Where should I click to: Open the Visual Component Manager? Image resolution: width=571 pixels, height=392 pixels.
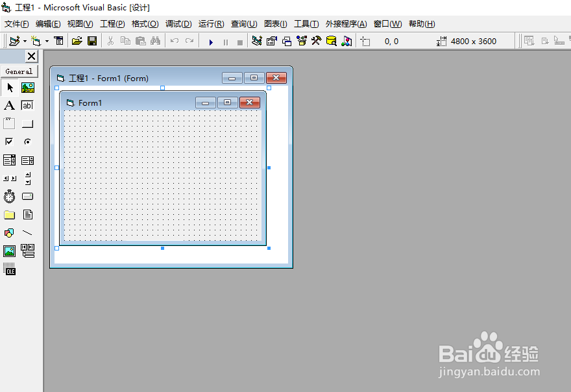pos(346,41)
